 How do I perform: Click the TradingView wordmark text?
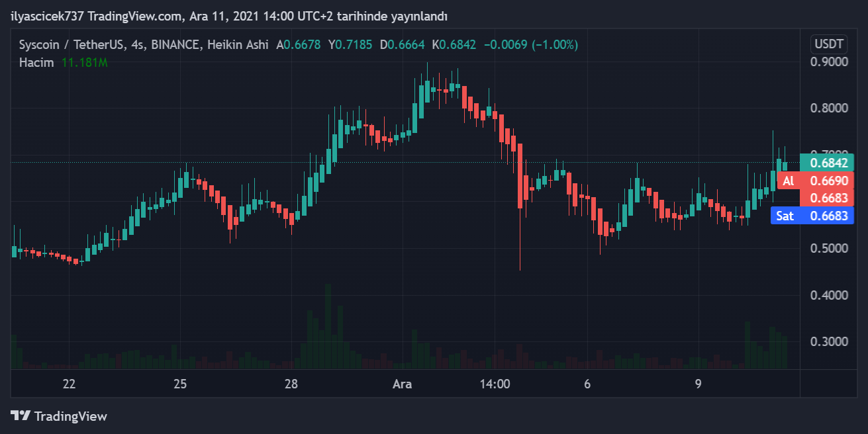[70, 416]
